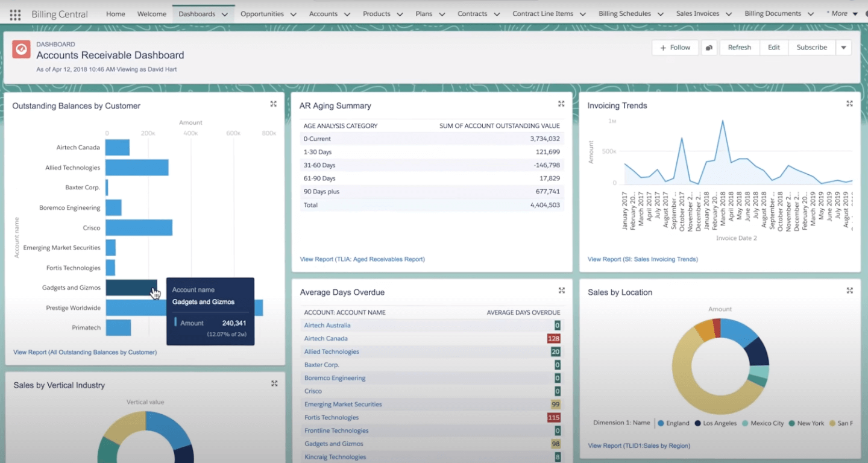868x463 pixels.
Task: Select the Dashboards tab
Action: (197, 14)
